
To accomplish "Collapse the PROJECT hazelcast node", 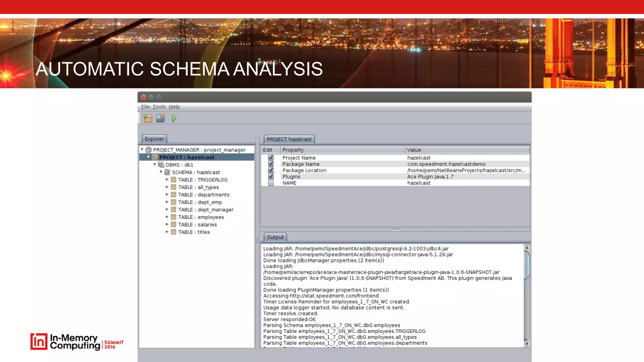I will [148, 157].
